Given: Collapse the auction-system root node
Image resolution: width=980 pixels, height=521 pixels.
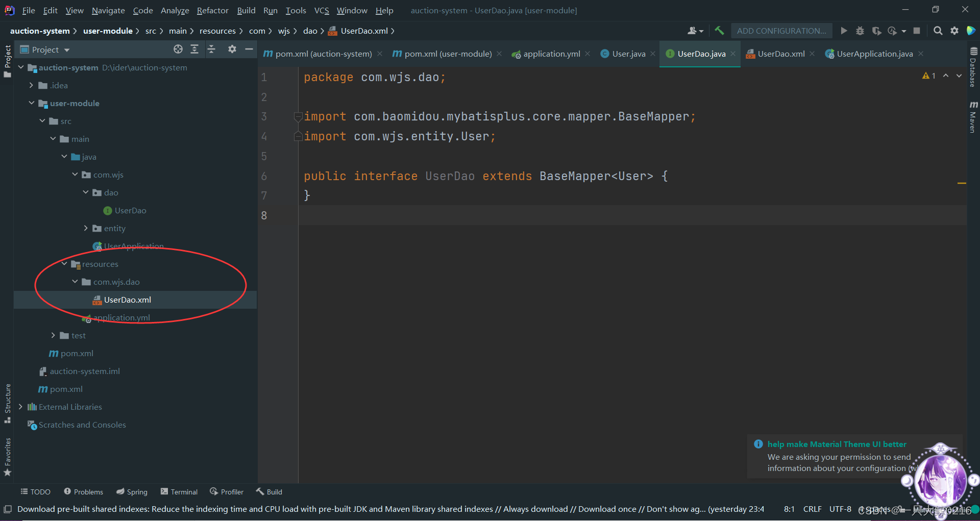Looking at the screenshot, I should point(21,67).
